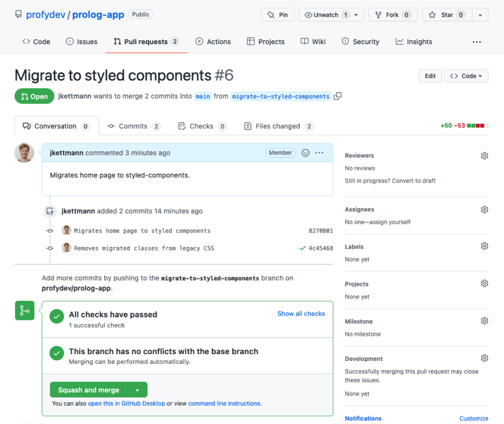Screen dimensions: 504x424
Task: Open the Commits tab
Action: (x=134, y=126)
